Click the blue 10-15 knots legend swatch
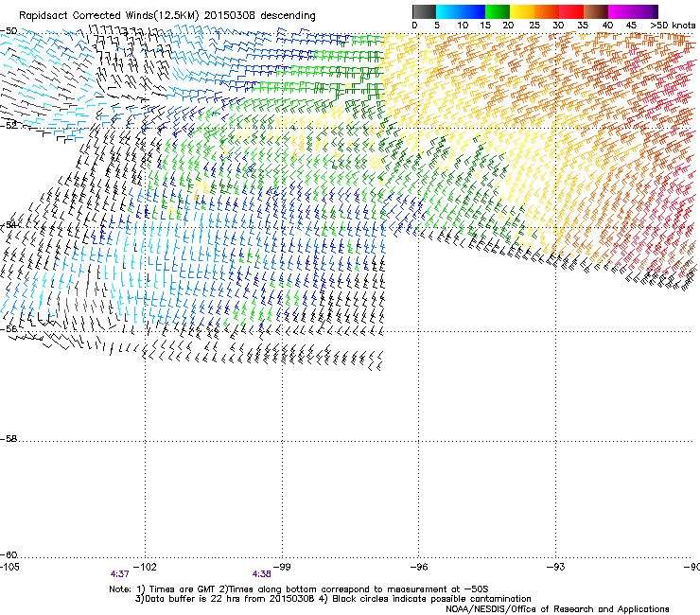The height and width of the screenshot is (615, 700). click(x=473, y=11)
